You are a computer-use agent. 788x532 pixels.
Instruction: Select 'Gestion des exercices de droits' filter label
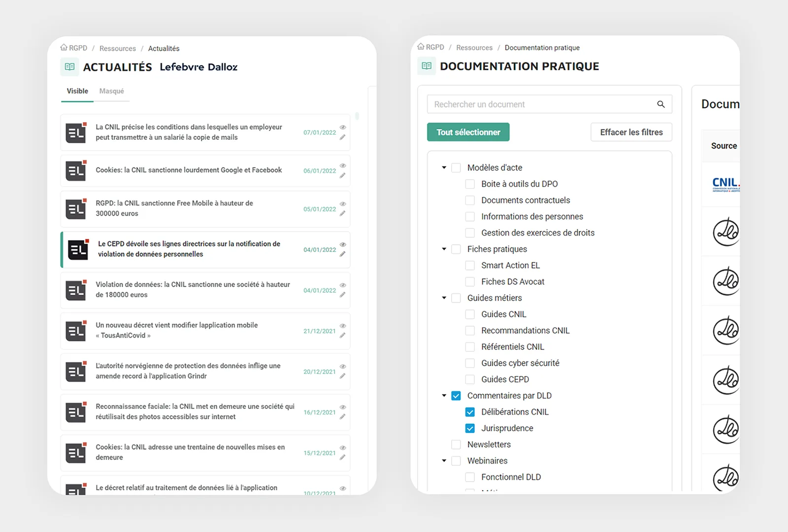click(x=538, y=233)
